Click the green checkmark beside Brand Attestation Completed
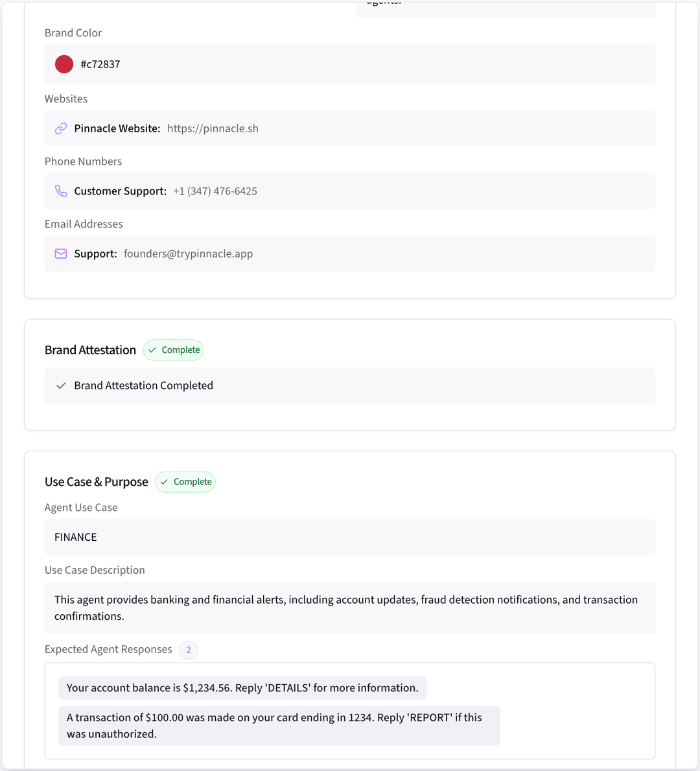700x771 pixels. coord(61,386)
